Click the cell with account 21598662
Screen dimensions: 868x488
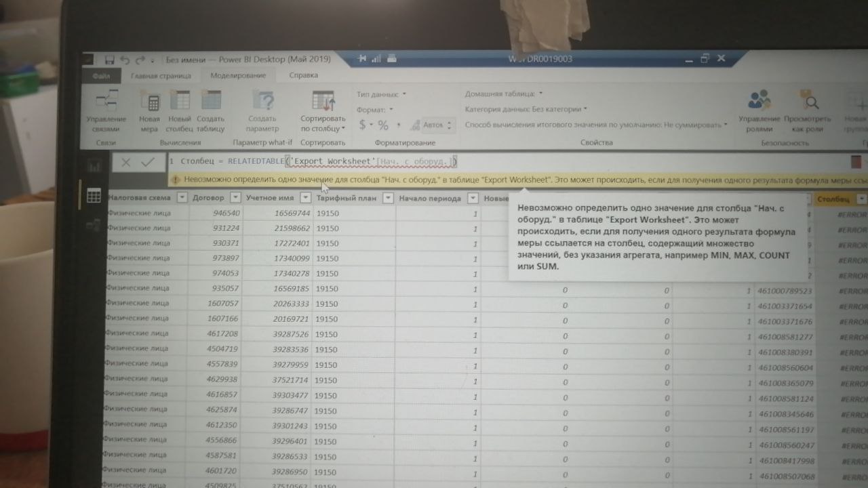pyautogui.click(x=277, y=228)
